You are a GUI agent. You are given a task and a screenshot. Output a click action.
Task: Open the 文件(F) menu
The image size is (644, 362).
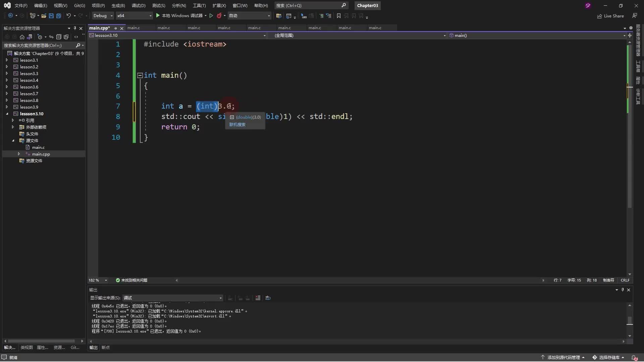click(x=21, y=5)
